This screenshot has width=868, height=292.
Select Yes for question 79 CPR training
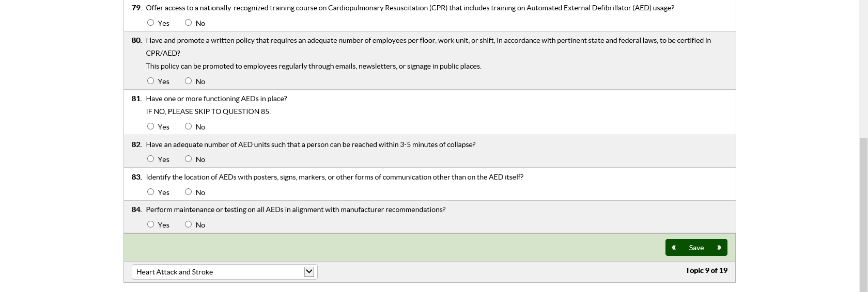click(x=150, y=23)
